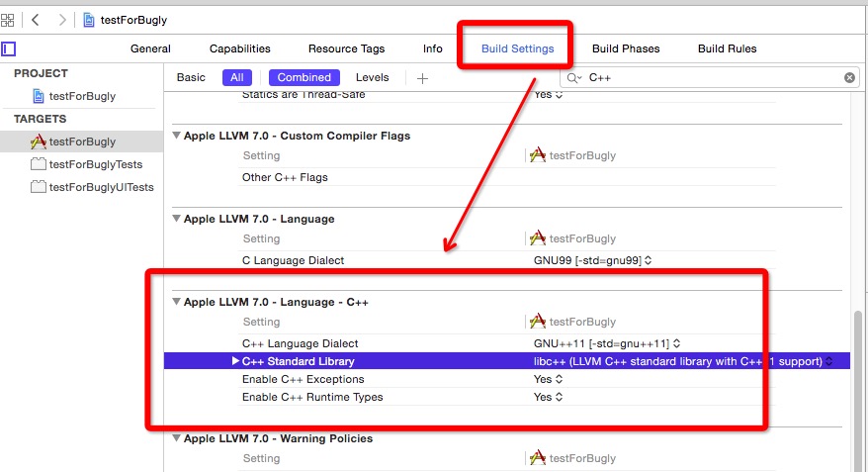This screenshot has height=472, width=868.
Task: Click the testForBugly project file icon in path bar
Action: (89, 21)
